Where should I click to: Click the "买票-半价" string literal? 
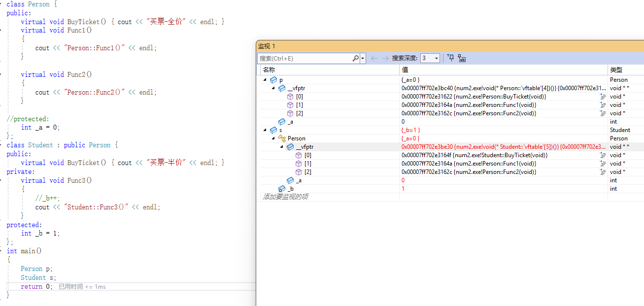point(166,163)
